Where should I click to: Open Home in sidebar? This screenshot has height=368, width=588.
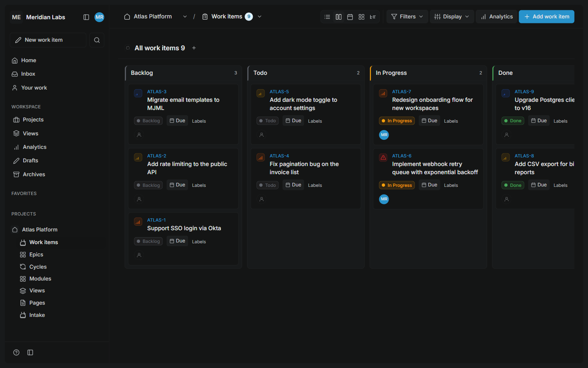tap(29, 61)
